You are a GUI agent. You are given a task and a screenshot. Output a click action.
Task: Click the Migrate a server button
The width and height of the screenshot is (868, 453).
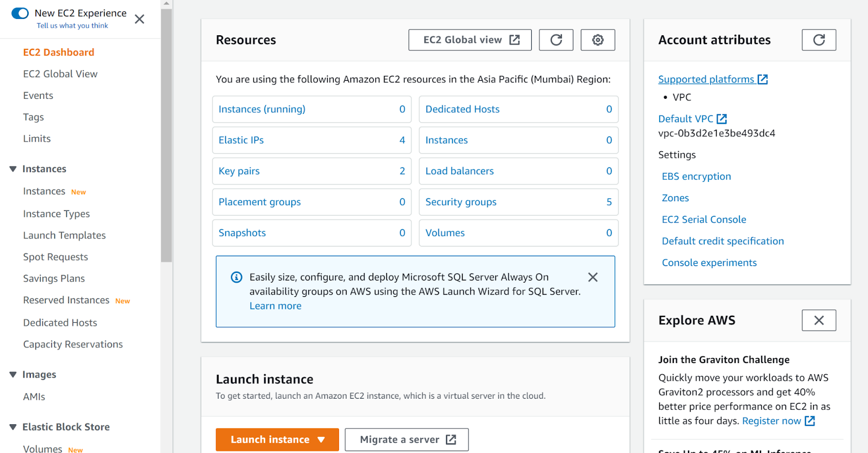tap(406, 439)
